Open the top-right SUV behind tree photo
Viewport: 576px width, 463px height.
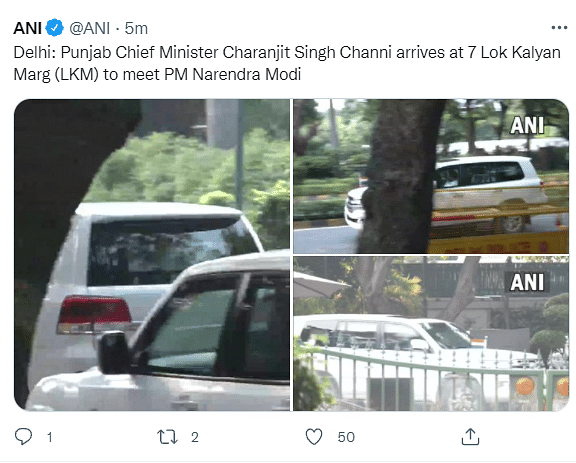(431, 176)
